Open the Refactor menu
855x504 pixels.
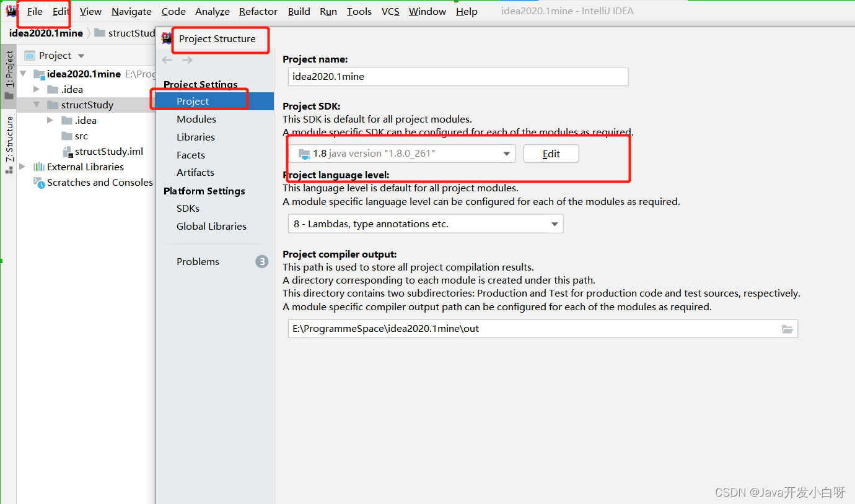(x=258, y=11)
